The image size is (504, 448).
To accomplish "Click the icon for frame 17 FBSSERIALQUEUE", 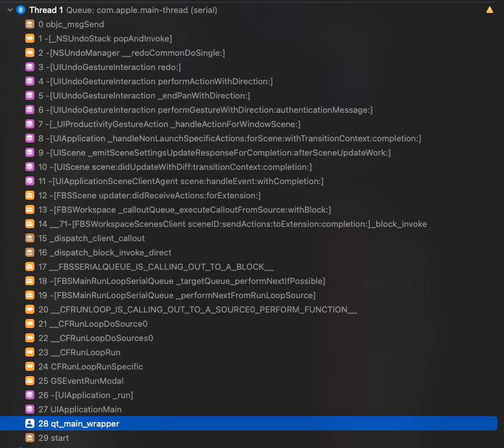I will pos(30,266).
